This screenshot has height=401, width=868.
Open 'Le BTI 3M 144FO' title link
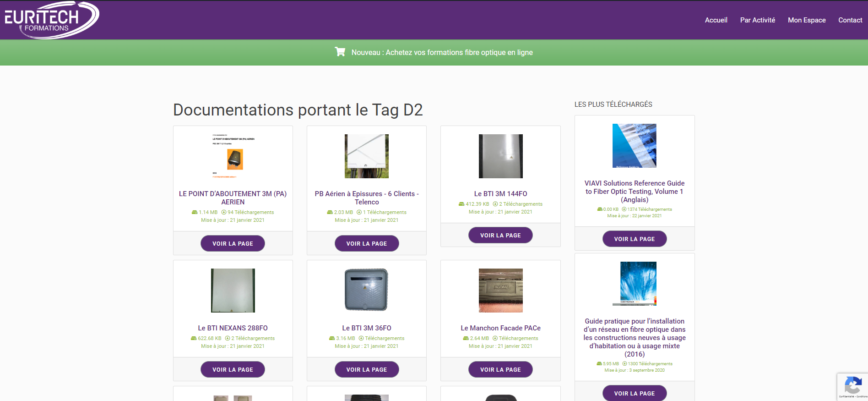[x=501, y=194]
